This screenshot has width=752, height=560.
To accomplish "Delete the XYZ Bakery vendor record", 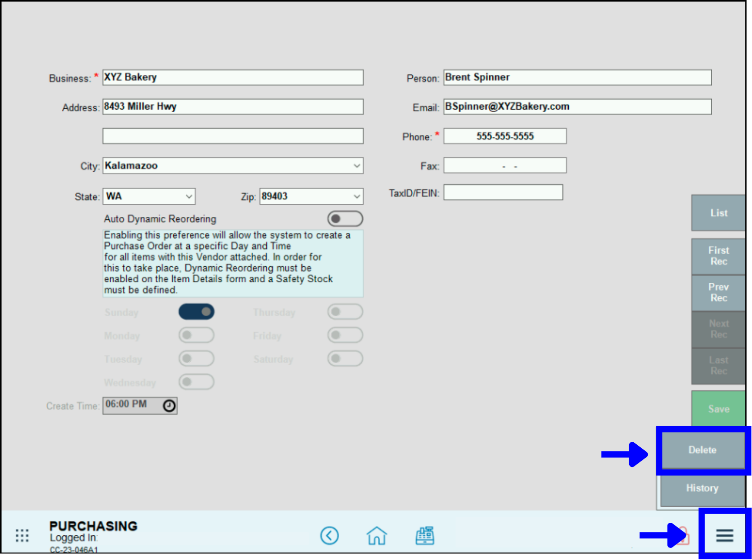I will pos(702,450).
